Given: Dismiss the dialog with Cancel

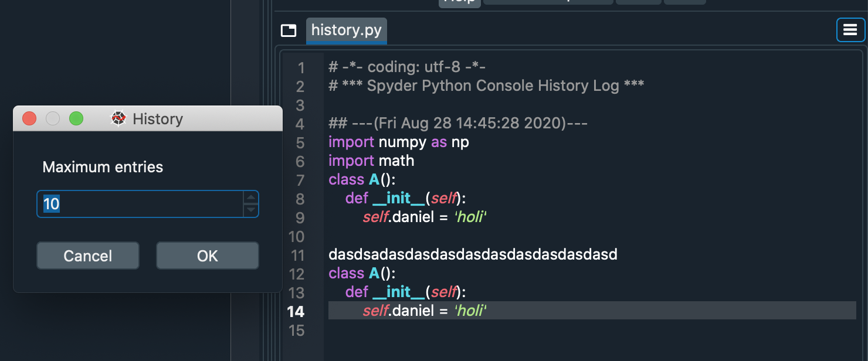Looking at the screenshot, I should pyautogui.click(x=87, y=256).
